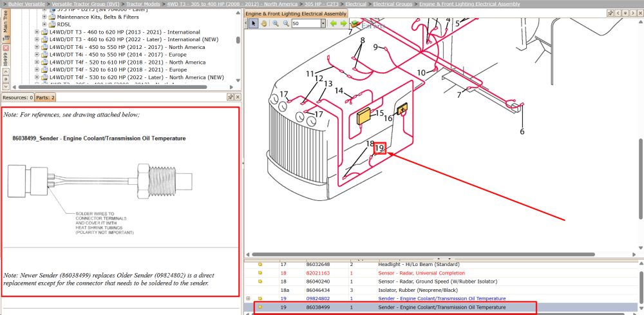Screen dimensions: 644x315
Task: Click folder icon of L4WD/DT T4i 2014-2017 Europe
Action: (45, 55)
